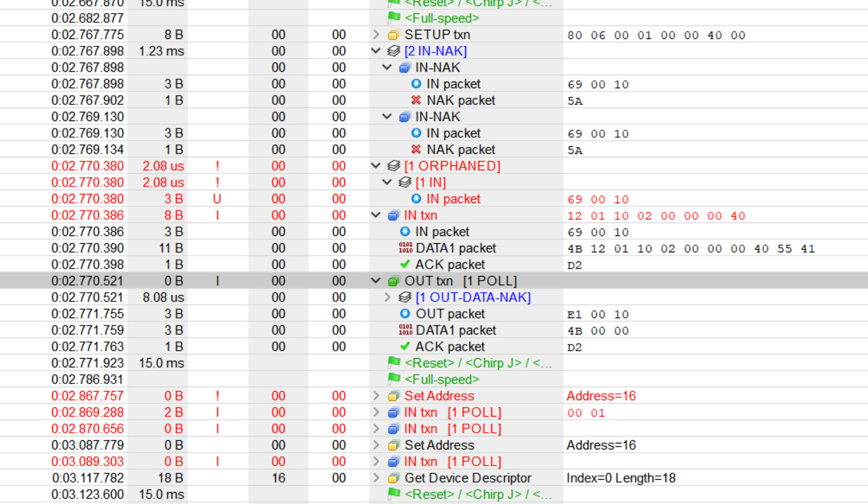Image resolution: width=868 pixels, height=504 pixels.
Task: Click the SETUP txn folder icon
Action: tap(394, 35)
